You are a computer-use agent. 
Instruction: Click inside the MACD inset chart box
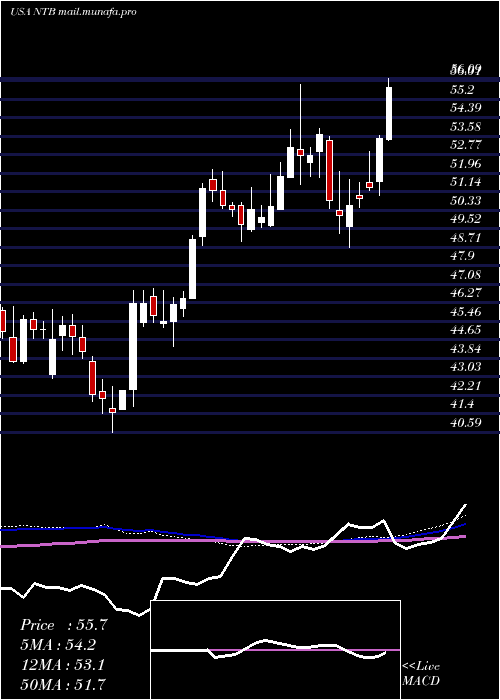pyautogui.click(x=275, y=650)
